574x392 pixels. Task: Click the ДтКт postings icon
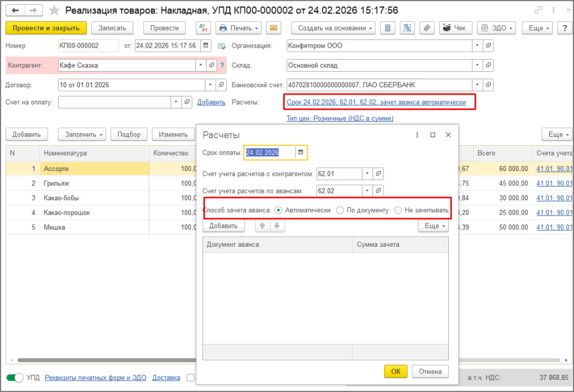203,28
